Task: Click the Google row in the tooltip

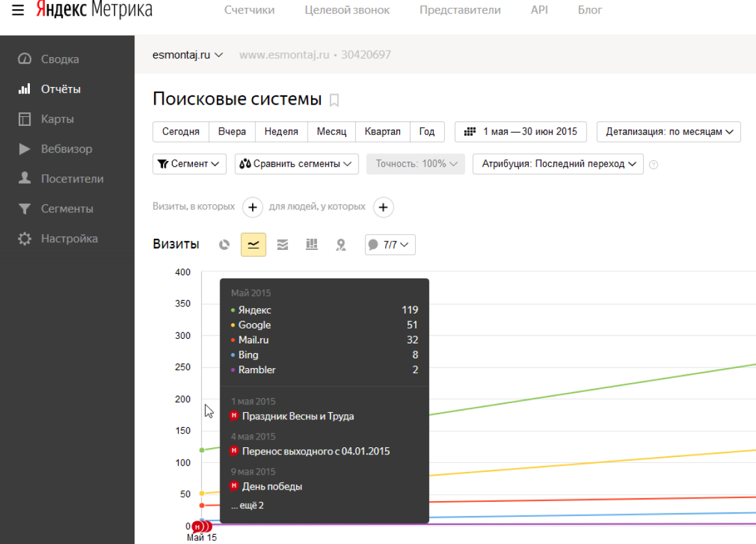Action: (325, 325)
